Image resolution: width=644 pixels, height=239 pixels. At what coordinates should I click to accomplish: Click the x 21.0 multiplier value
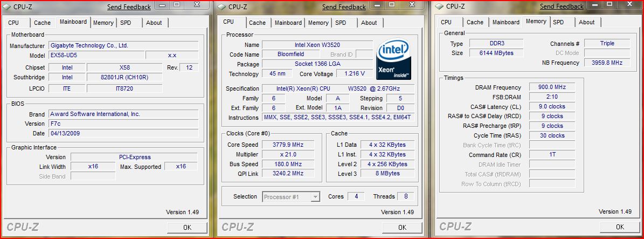tap(288, 154)
